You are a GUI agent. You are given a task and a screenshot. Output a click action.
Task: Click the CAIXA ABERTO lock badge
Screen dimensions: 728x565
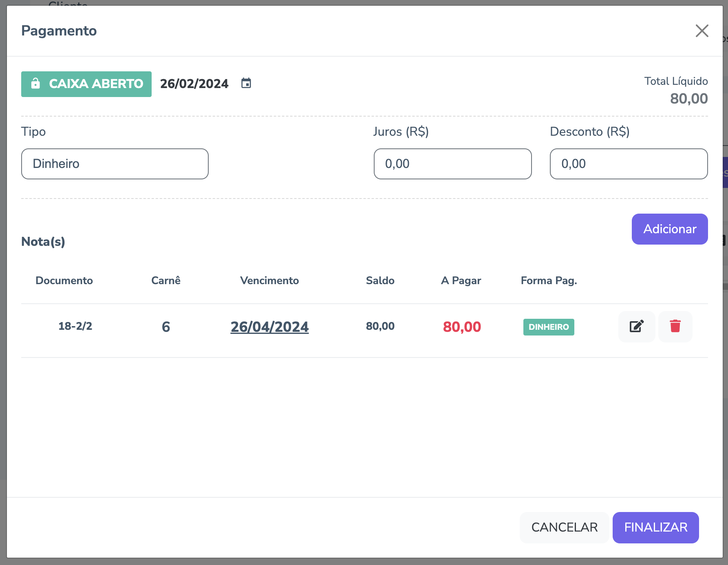pos(86,84)
